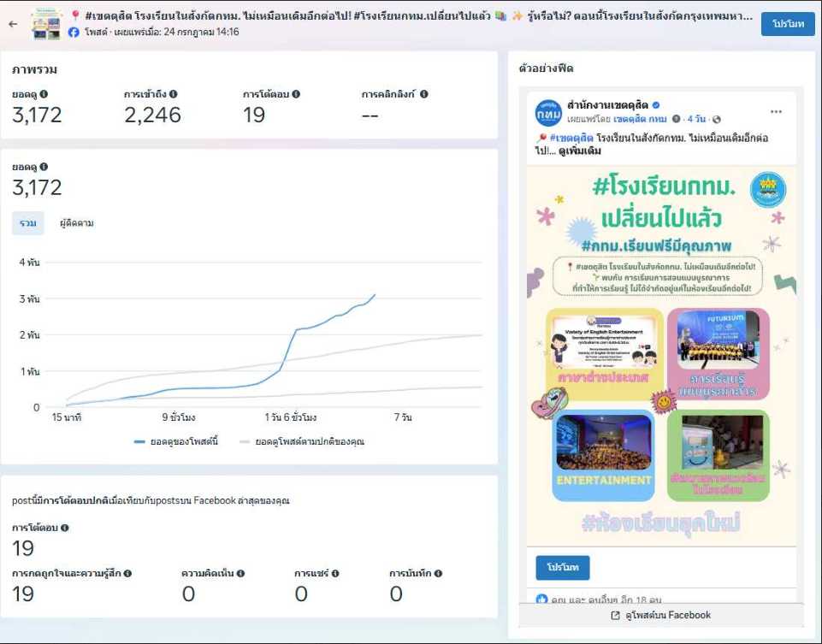Open the 4 วัน timestamp link
The width and height of the screenshot is (822, 644).
point(697,119)
